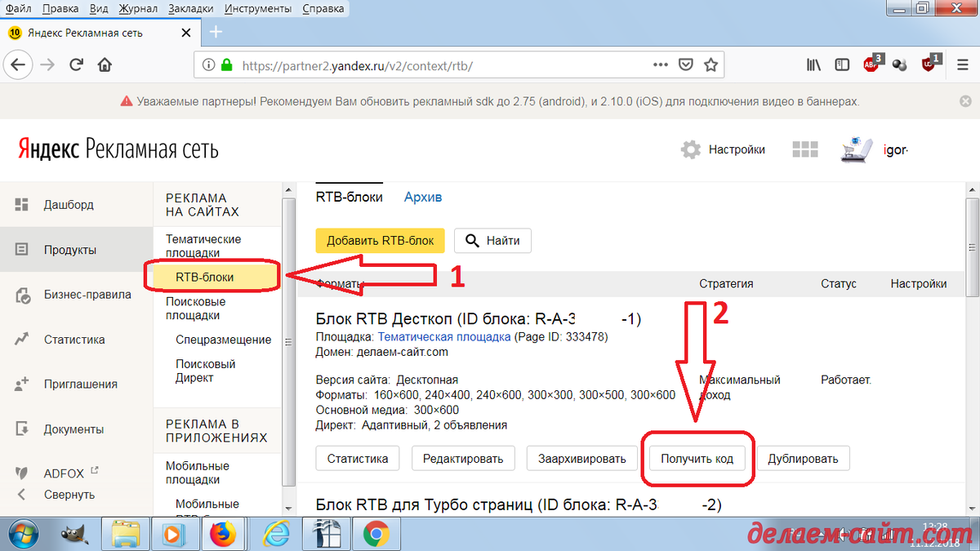
Task: Click Добавить RTB-блок button
Action: pos(380,241)
